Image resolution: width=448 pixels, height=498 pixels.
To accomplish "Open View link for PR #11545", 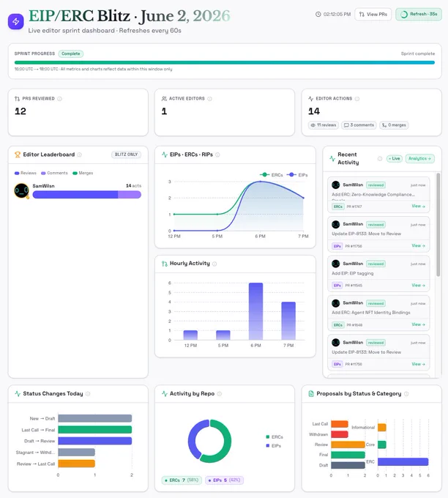I will point(418,285).
